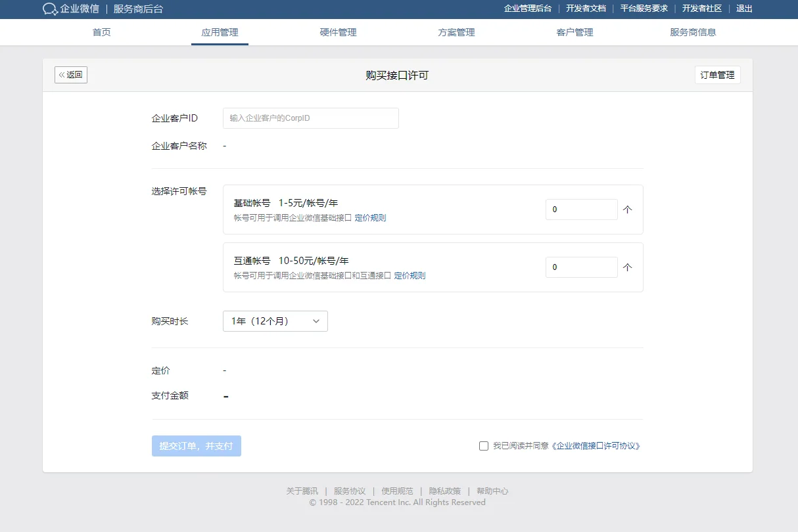Go back with the 返回 button

[71, 75]
